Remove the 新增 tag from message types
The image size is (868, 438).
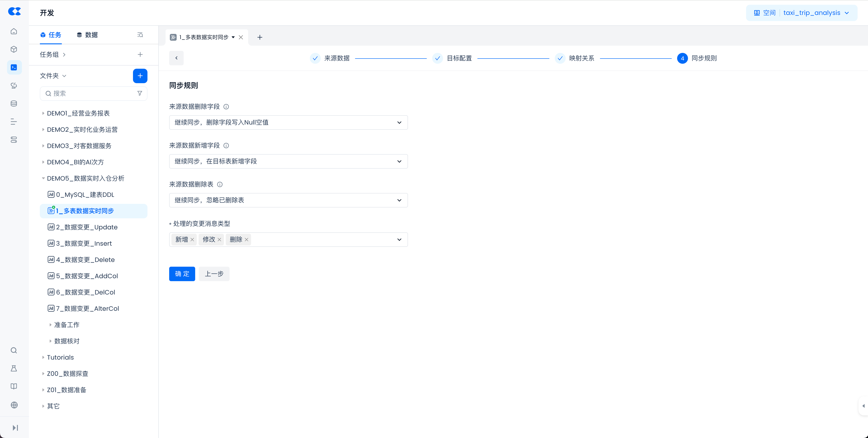coord(192,240)
